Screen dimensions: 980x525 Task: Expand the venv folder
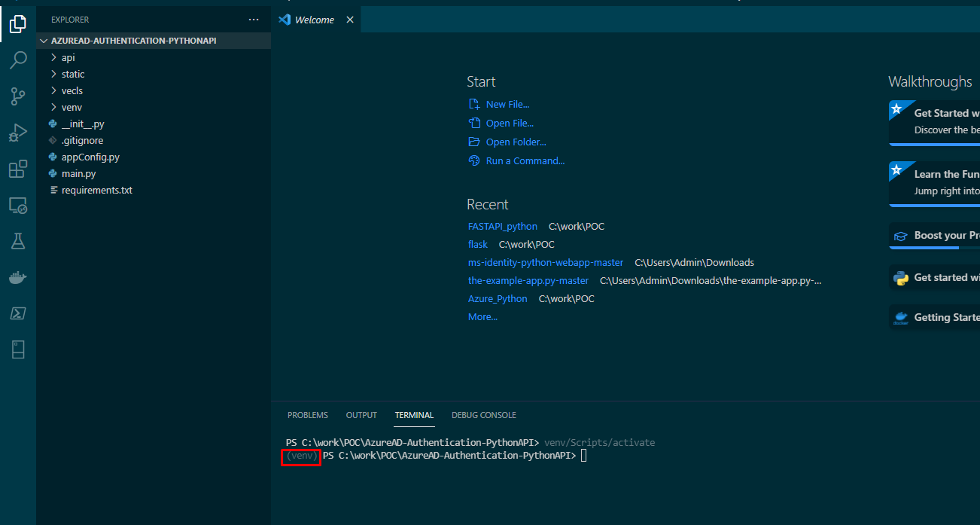coord(68,107)
